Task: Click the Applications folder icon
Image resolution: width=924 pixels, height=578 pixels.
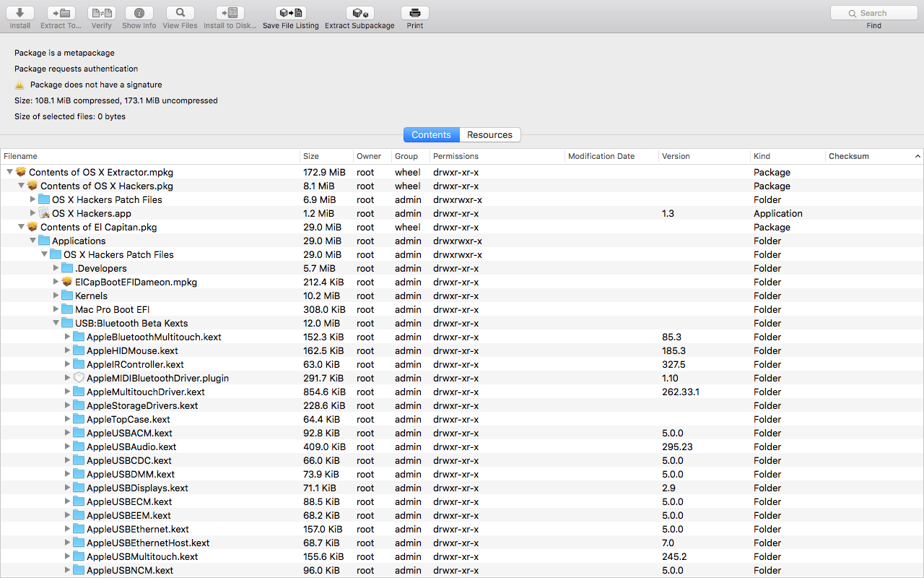Action: pos(44,241)
